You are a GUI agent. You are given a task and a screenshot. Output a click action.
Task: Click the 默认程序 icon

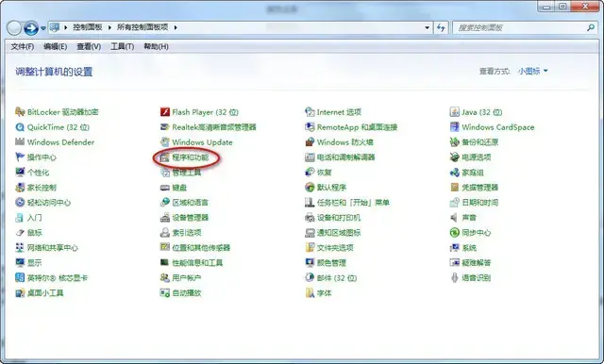[x=310, y=188]
